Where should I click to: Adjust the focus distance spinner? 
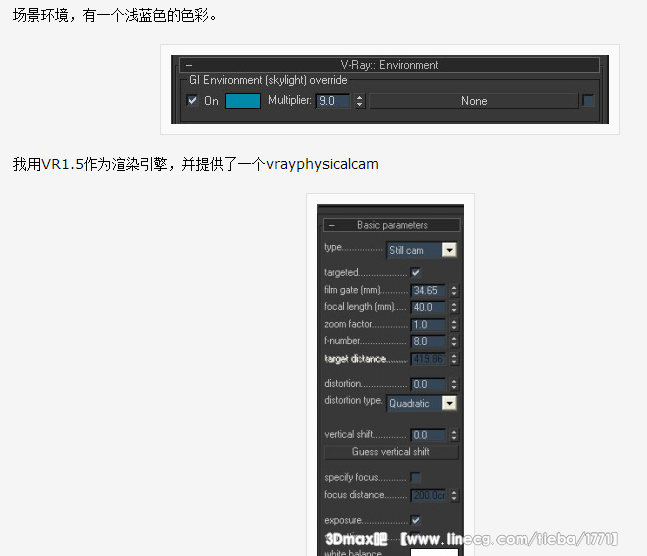tap(454, 495)
